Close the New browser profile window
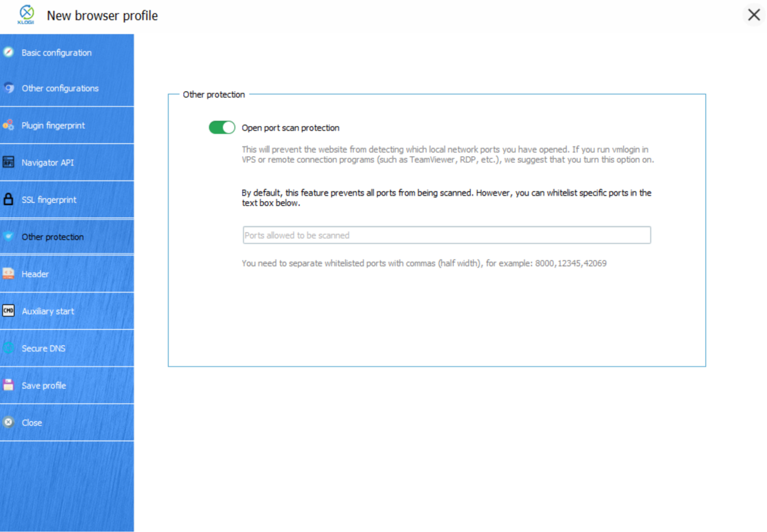The width and height of the screenshot is (767, 532). 754,15
